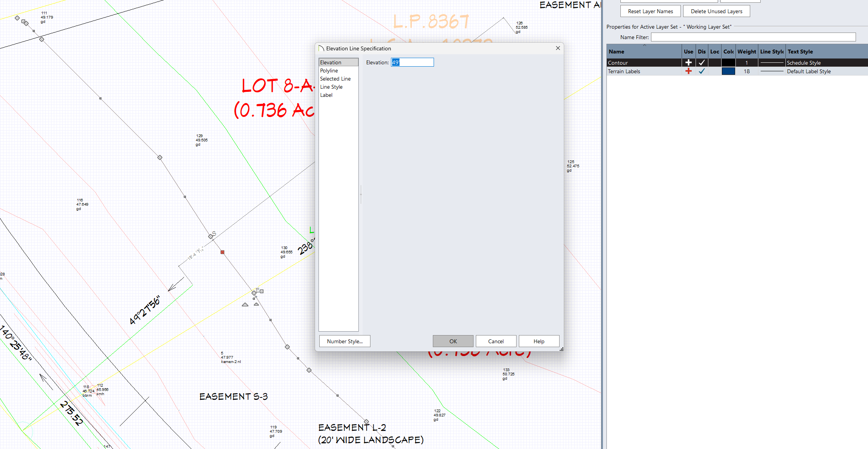Toggle display checkmark for Terrain Labels layer
Viewport: 868px width, 449px height.
coord(701,71)
